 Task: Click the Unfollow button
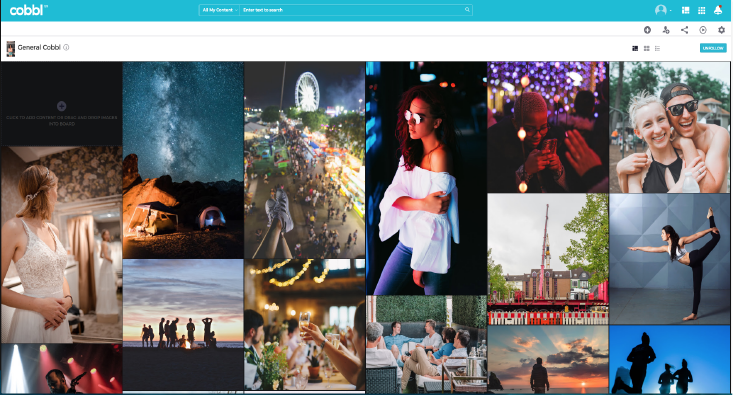click(713, 48)
